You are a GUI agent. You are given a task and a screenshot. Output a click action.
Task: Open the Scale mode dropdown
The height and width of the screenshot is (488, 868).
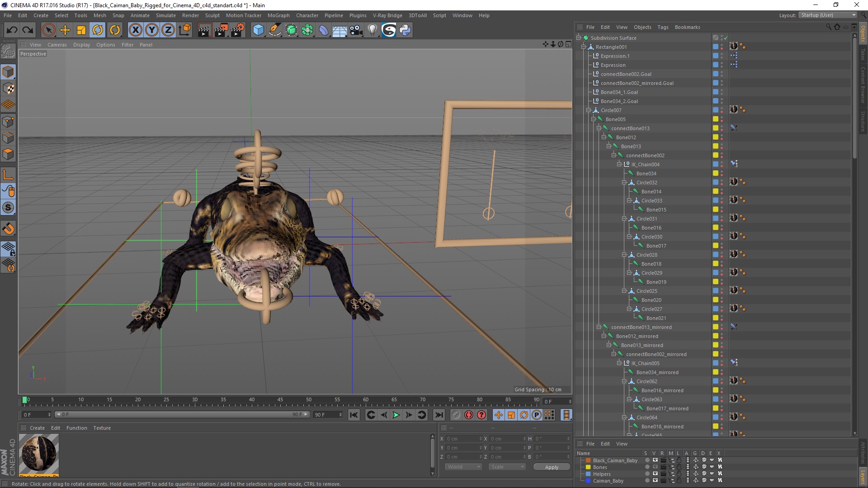pyautogui.click(x=507, y=467)
